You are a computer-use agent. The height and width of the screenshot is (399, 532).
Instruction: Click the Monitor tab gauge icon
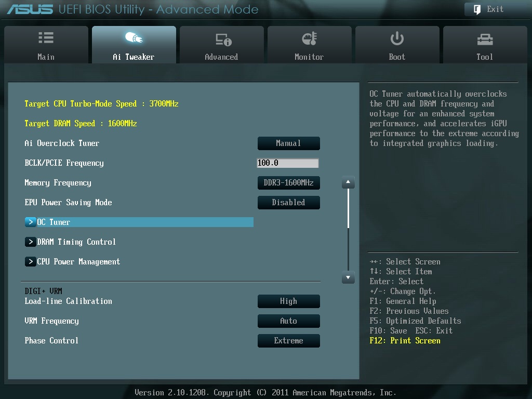(x=309, y=38)
